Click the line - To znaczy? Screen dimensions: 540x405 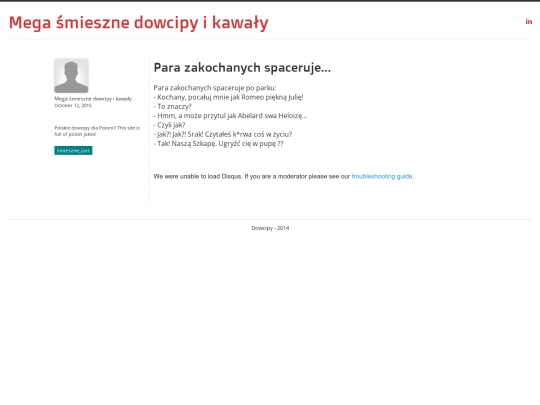tap(173, 106)
